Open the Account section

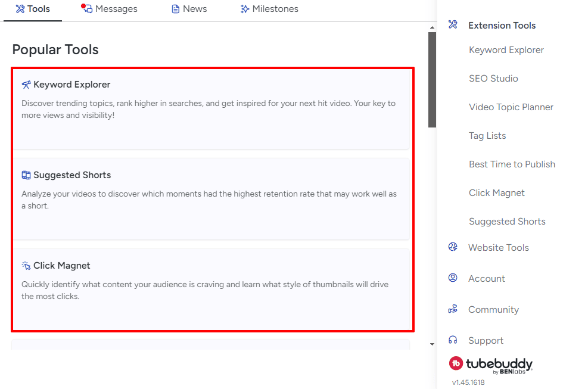[x=486, y=279]
